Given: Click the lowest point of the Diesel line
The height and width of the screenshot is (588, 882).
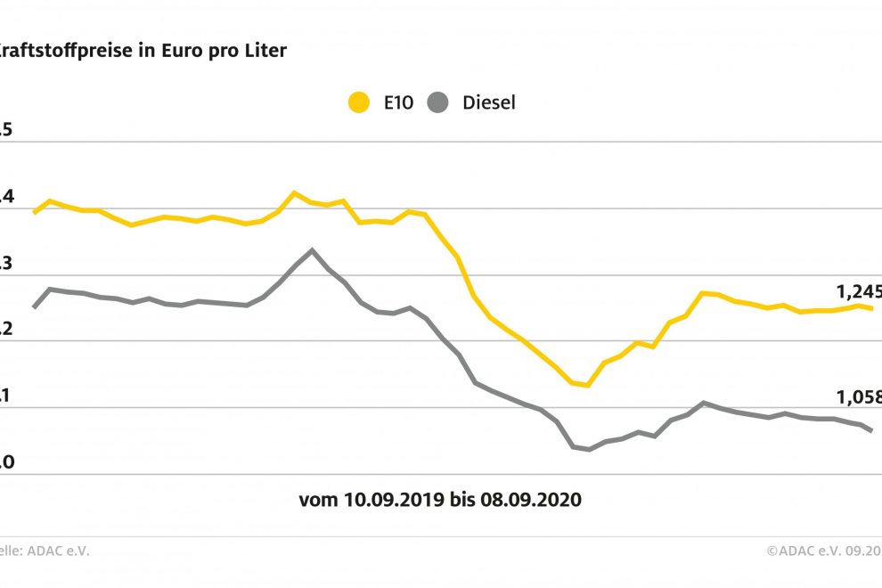Looking at the screenshot, I should pos(589,449).
